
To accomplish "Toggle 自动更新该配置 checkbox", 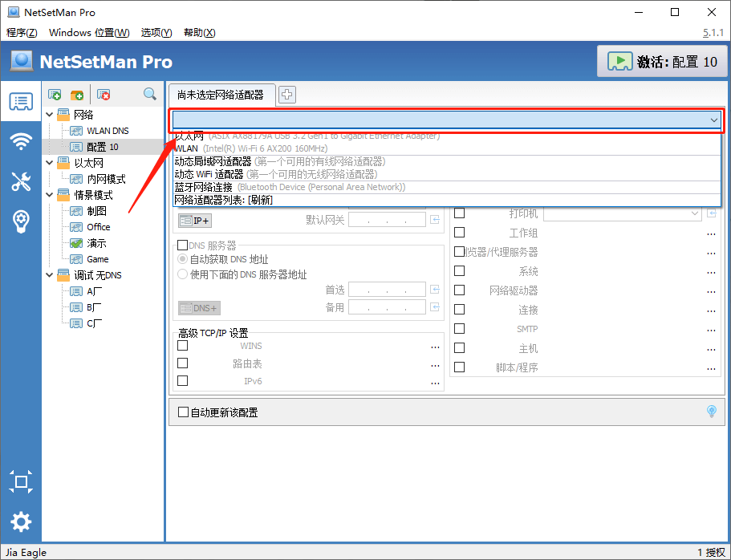I will pos(183,412).
